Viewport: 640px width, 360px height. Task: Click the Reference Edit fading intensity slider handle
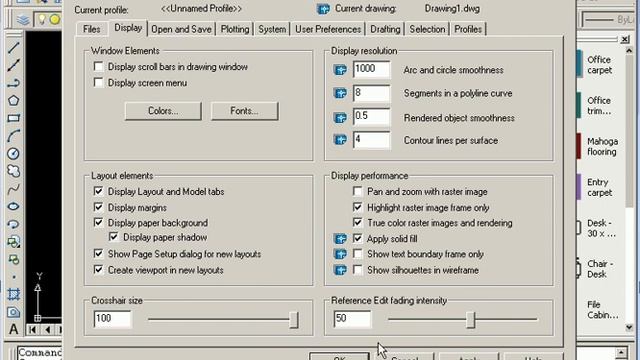pyautogui.click(x=471, y=320)
